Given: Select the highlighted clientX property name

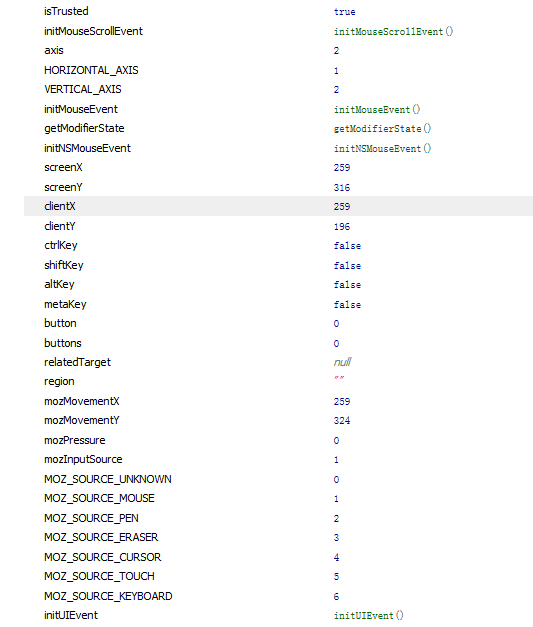Looking at the screenshot, I should [x=60, y=206].
